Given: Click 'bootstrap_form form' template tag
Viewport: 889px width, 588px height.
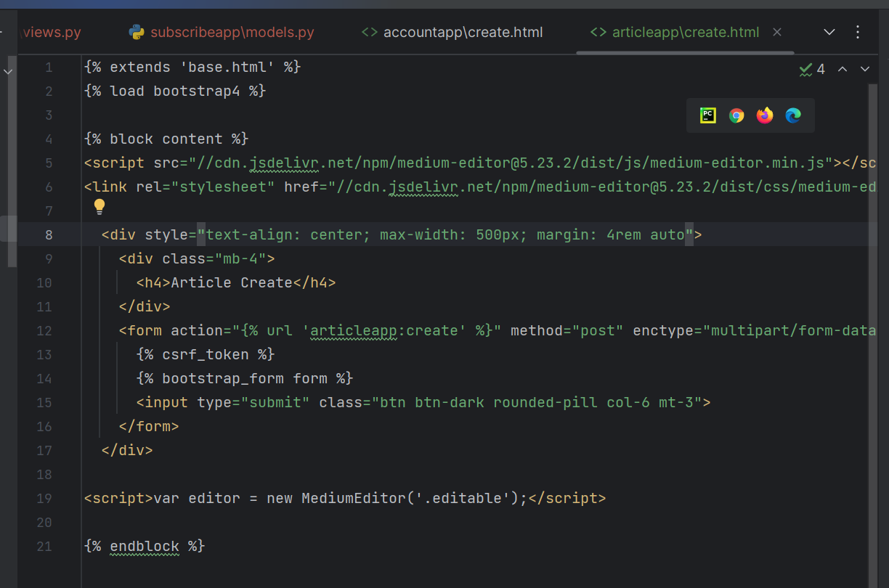Looking at the screenshot, I should point(245,378).
